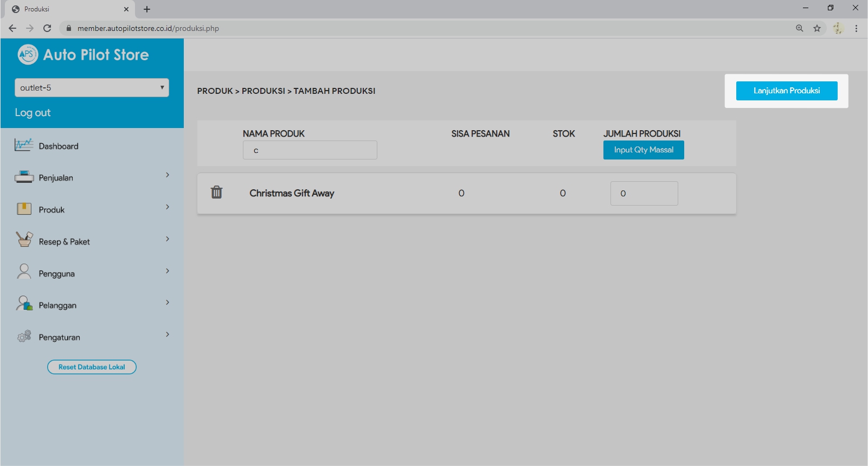
Task: Click the Penjualan cash register icon
Action: (x=24, y=177)
